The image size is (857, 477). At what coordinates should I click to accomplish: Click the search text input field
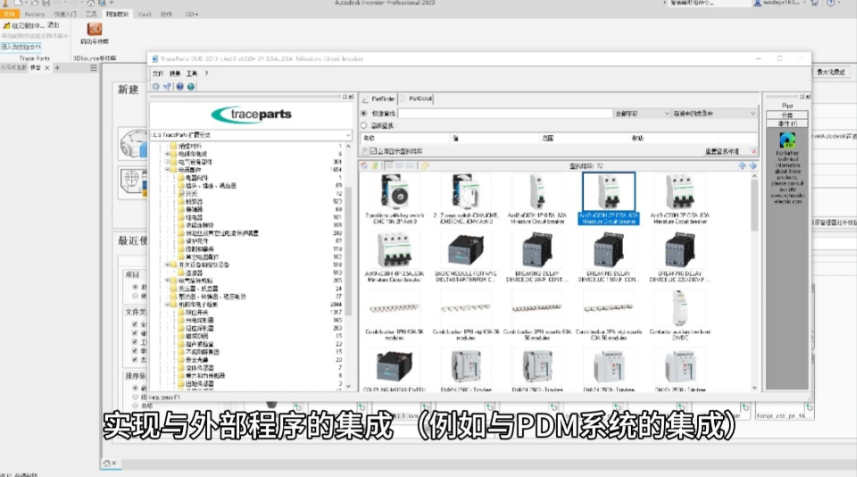coord(505,114)
